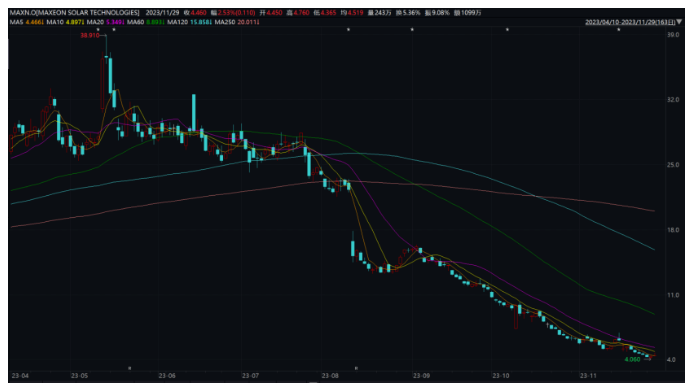Click the 4.060 low price label
Screen dimensions: 690x387
point(632,359)
